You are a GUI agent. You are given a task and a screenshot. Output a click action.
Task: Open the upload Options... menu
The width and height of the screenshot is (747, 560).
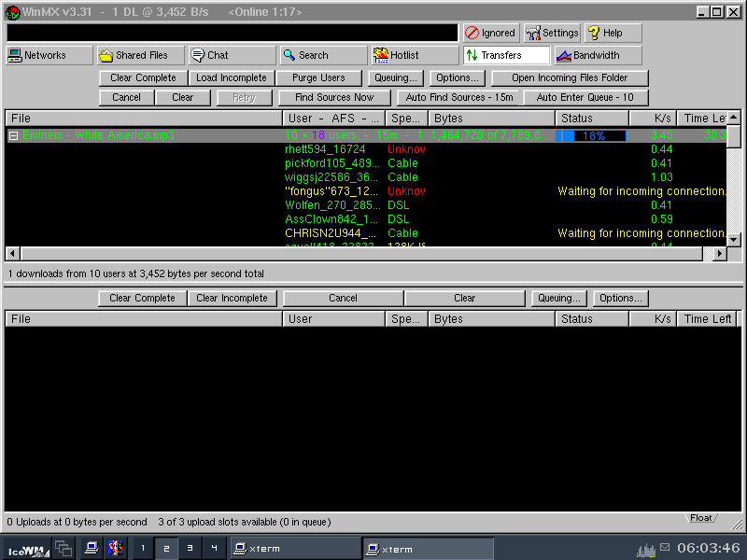(x=620, y=298)
